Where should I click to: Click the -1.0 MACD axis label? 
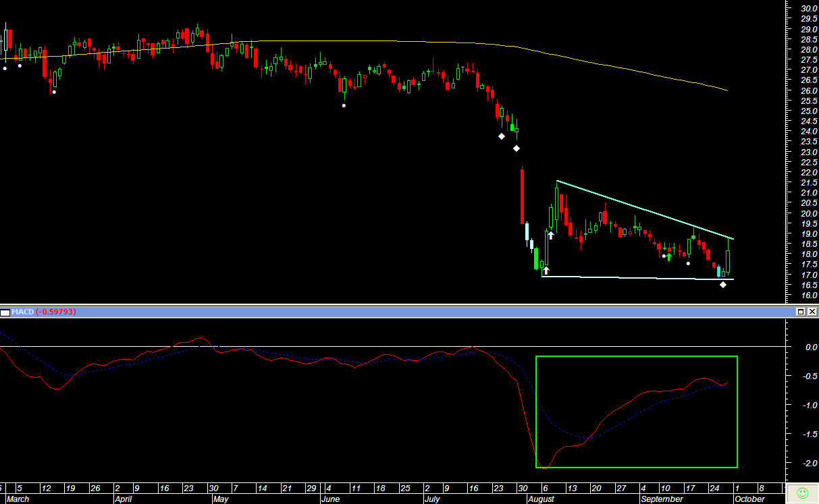(x=810, y=405)
